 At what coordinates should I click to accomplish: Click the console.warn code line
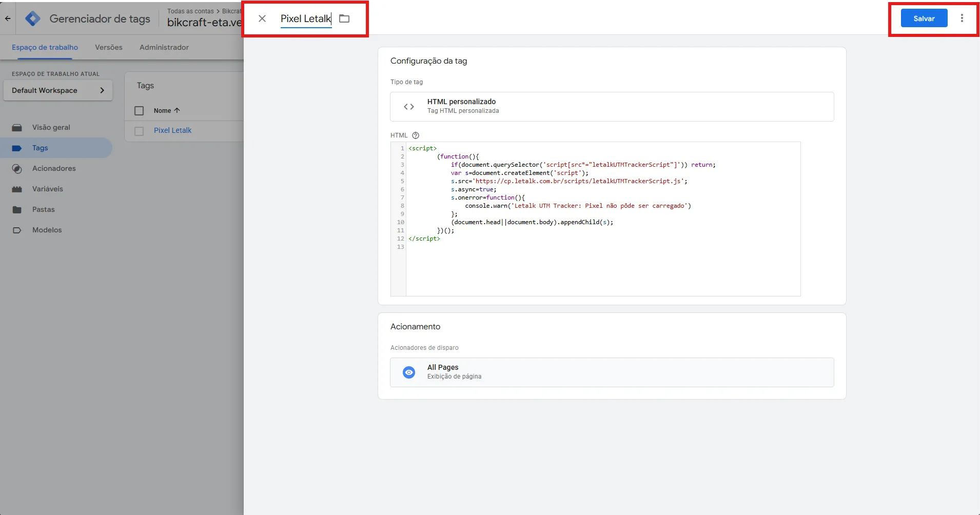click(578, 206)
